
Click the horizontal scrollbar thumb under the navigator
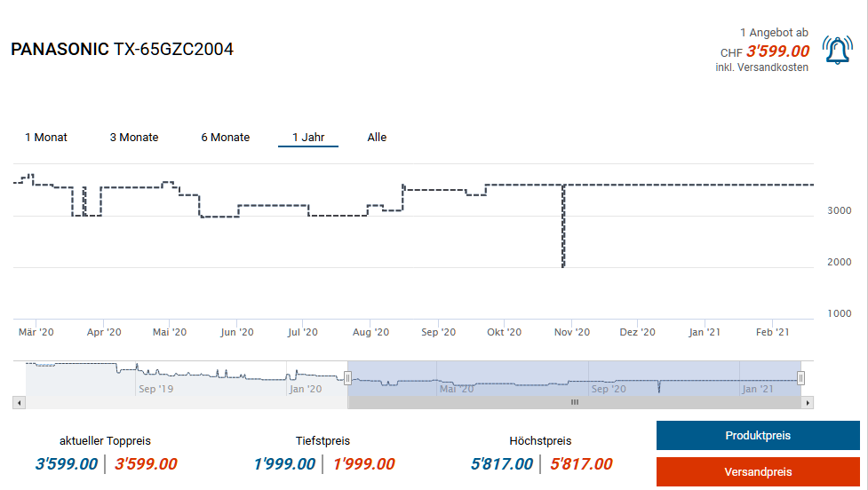tap(574, 402)
